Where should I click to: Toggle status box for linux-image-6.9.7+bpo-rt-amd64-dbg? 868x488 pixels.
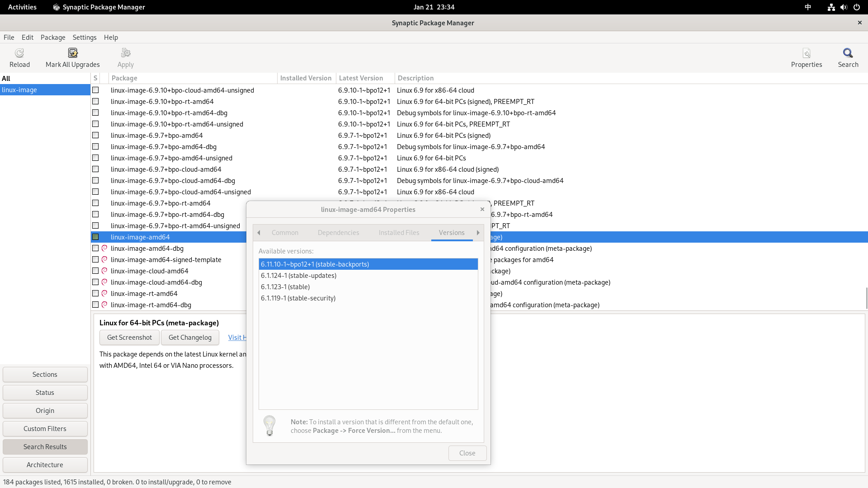click(x=95, y=214)
